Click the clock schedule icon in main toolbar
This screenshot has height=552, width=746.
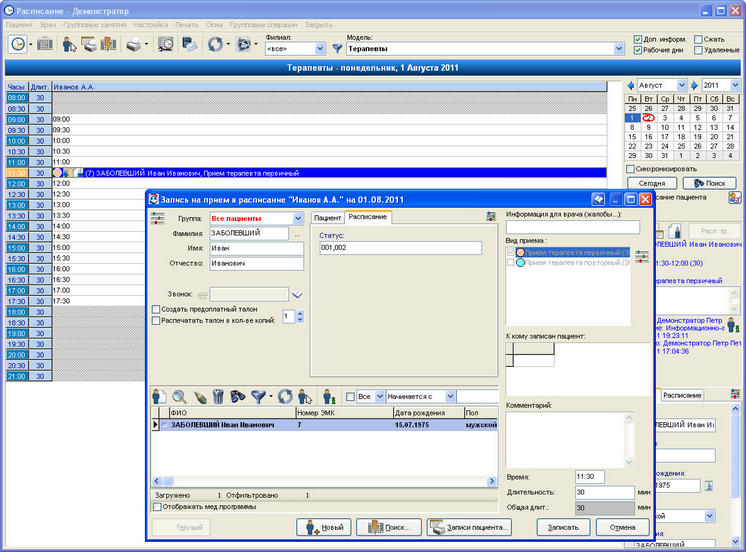(18, 45)
